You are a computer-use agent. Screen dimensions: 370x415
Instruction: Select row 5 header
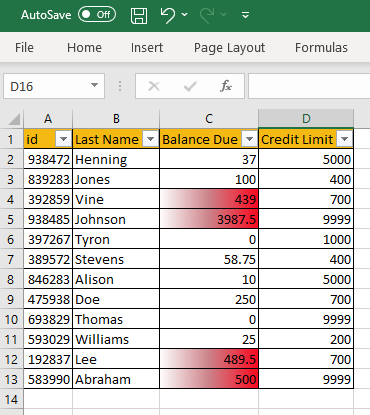(x=12, y=219)
